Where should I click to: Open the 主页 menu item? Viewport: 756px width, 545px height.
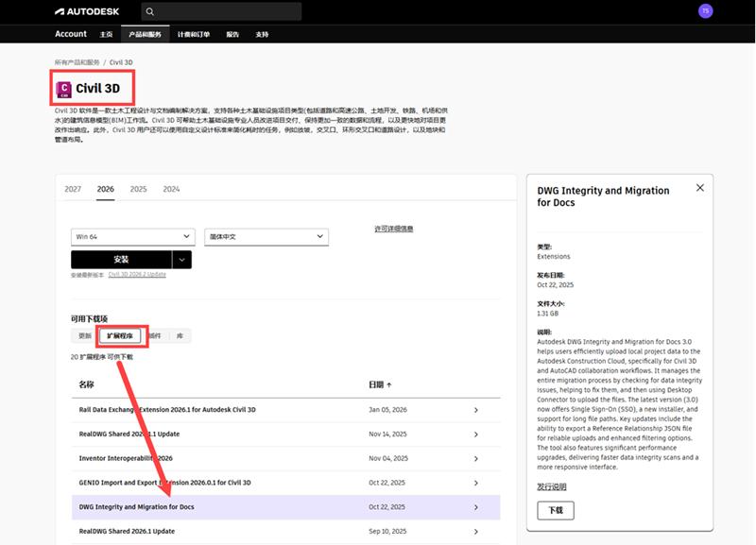(106, 34)
